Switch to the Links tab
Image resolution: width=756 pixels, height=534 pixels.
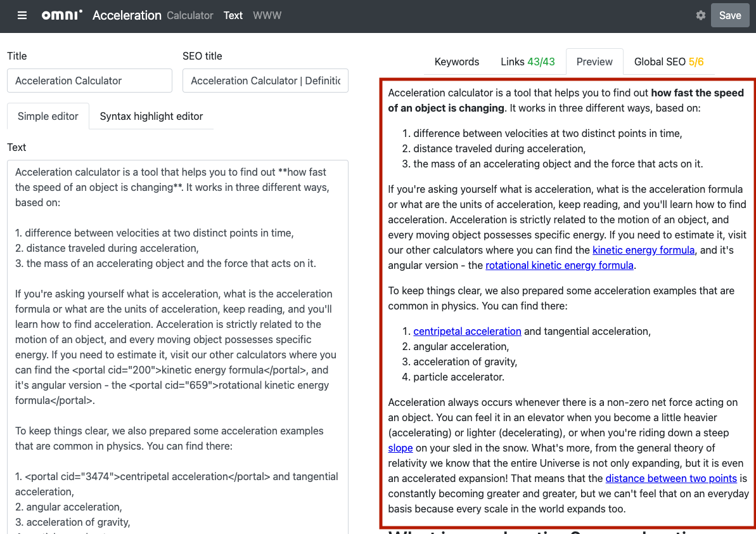click(x=527, y=62)
